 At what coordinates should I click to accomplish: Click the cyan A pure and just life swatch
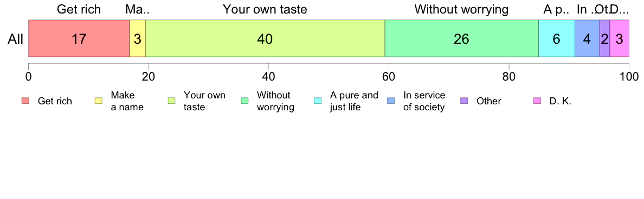[x=318, y=101]
